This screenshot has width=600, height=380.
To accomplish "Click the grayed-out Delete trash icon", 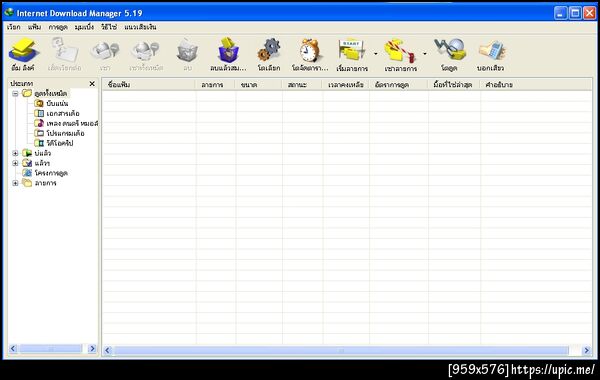I will coord(187,51).
